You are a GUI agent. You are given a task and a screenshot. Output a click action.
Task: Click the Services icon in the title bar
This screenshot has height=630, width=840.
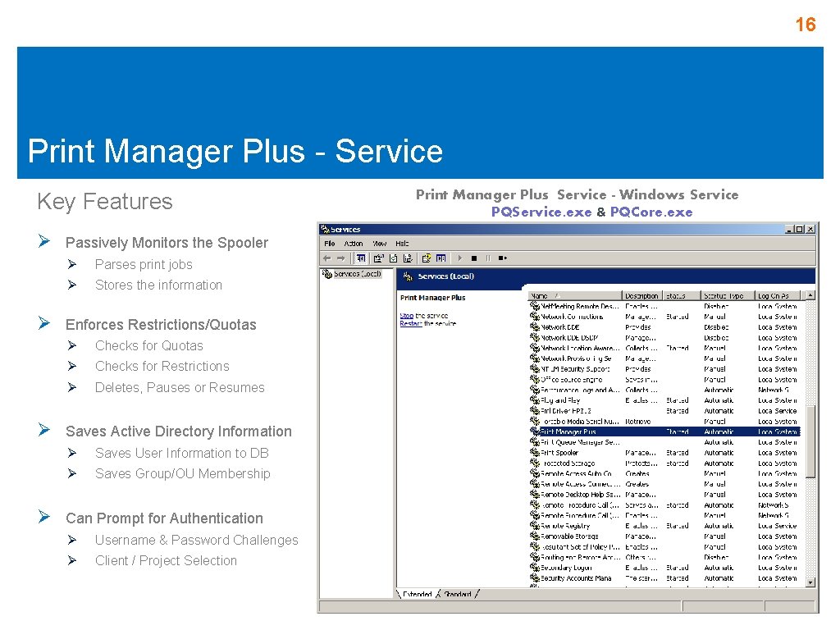coord(325,230)
